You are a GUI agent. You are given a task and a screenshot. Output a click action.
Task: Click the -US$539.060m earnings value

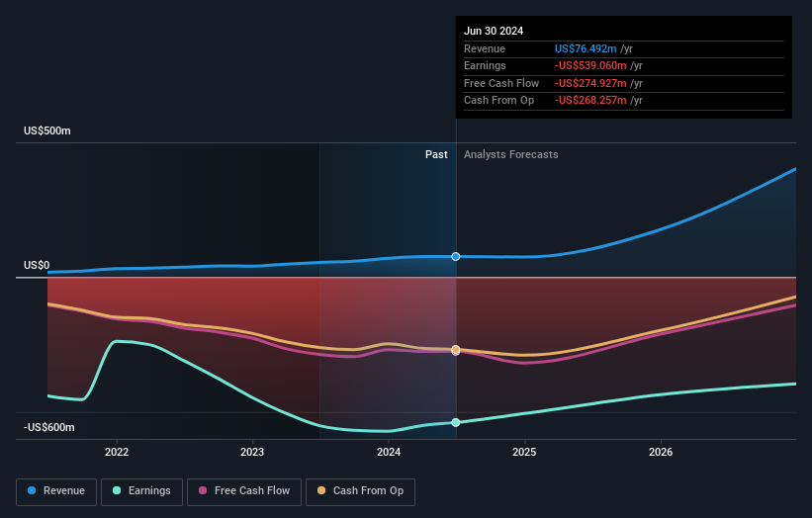pyautogui.click(x=590, y=65)
